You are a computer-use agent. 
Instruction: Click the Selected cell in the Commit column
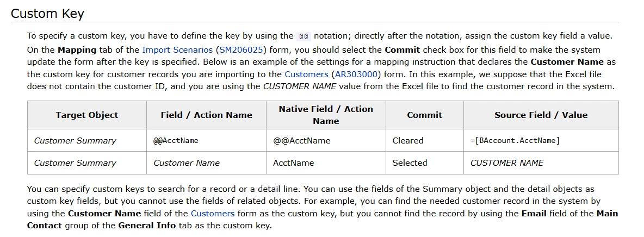coord(425,163)
